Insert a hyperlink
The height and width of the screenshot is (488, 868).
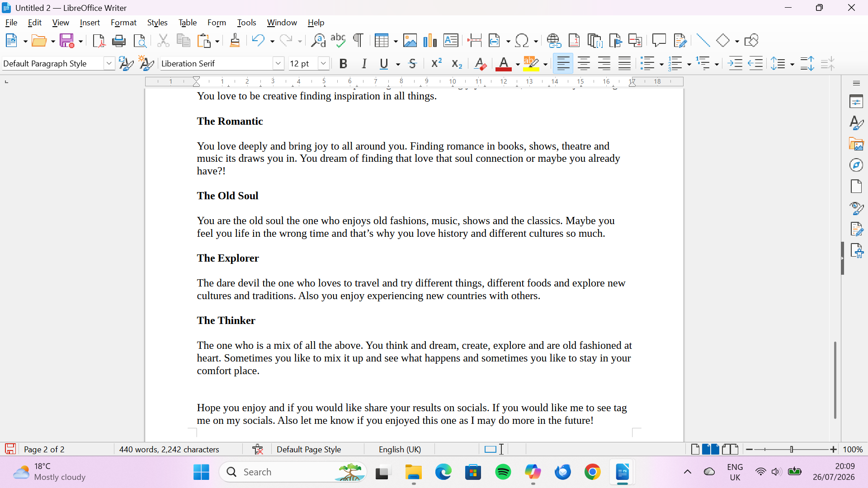[554, 41]
